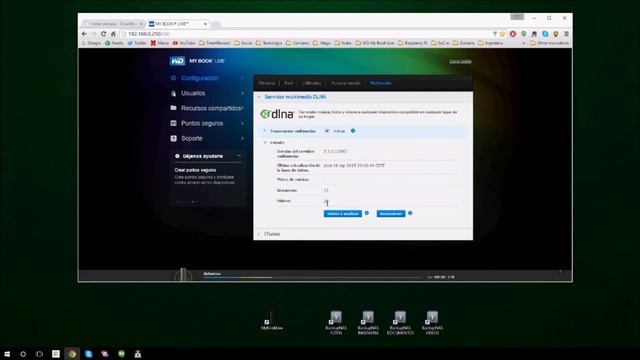Click the Recursos compartidos folder icon
The height and width of the screenshot is (360, 640).
(x=173, y=108)
